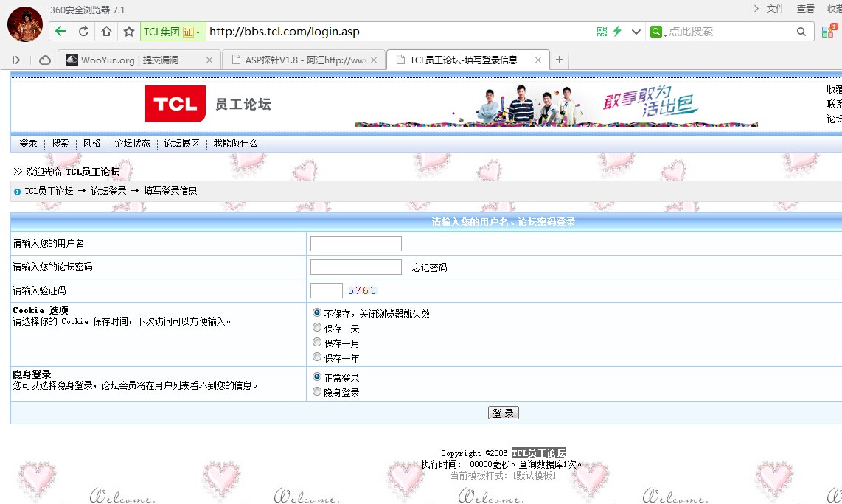Click TCL员工论坛 footer copyright link
Screen dimensions: 842x504
pyautogui.click(x=539, y=453)
